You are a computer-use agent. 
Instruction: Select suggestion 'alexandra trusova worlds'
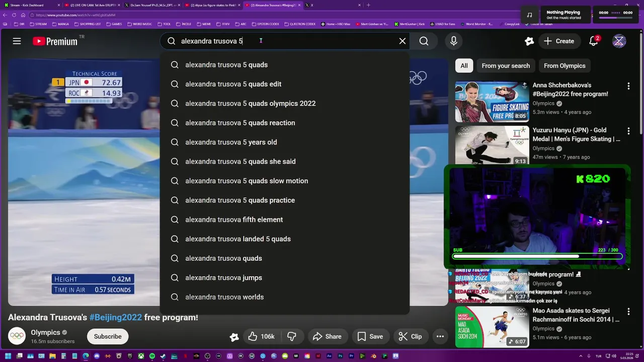click(x=285, y=297)
